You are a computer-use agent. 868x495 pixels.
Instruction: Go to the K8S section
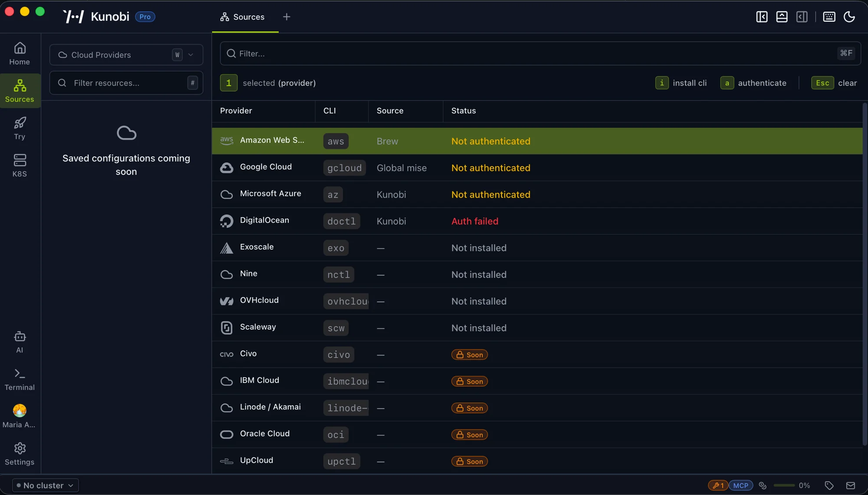point(20,165)
